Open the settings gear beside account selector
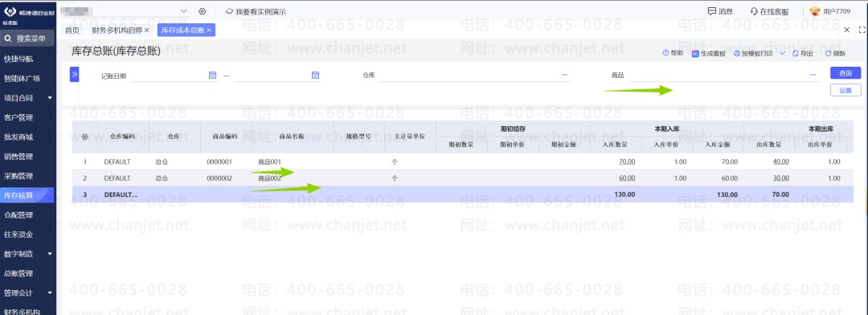The height and width of the screenshot is (315, 868). [x=202, y=11]
